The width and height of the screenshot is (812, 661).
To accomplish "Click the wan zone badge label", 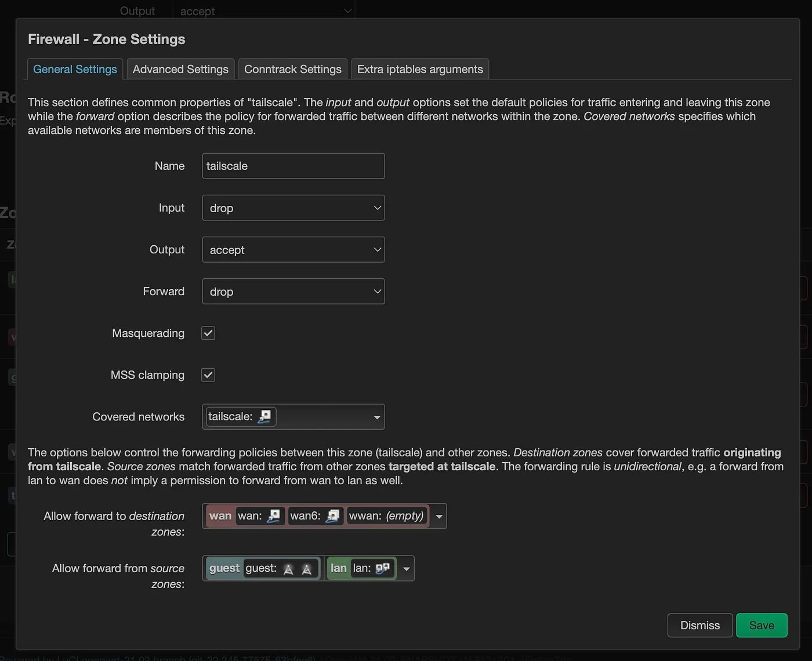I will click(x=220, y=515).
